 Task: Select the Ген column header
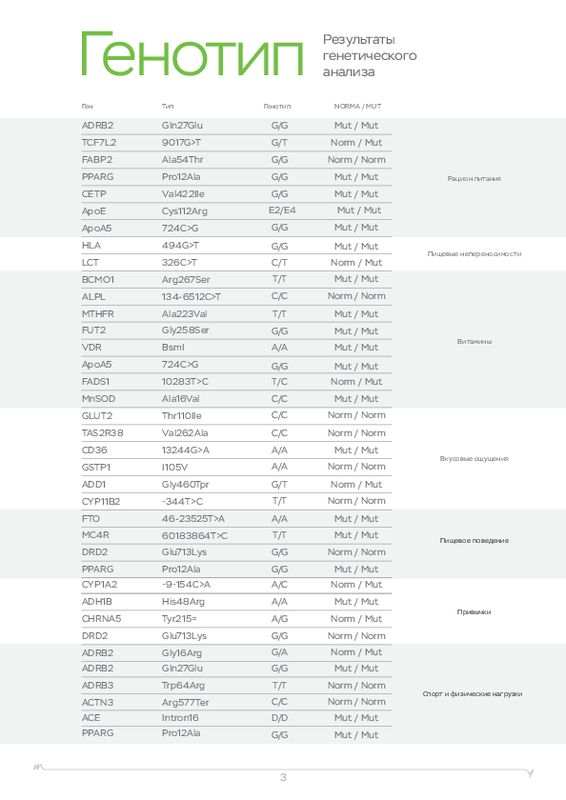[87, 106]
